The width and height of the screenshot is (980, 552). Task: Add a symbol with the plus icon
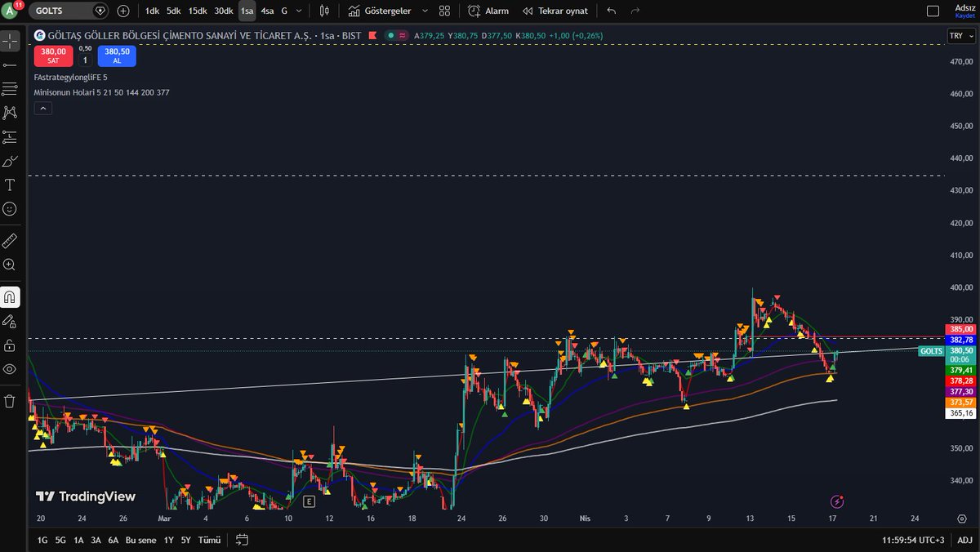coord(123,11)
